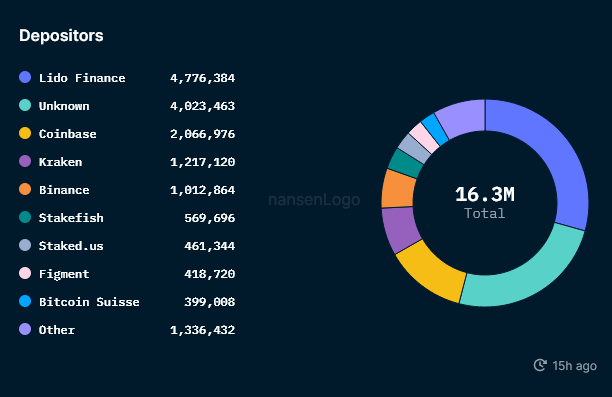The height and width of the screenshot is (397, 612).
Task: Click the value 569,696
Action: [x=210, y=218]
